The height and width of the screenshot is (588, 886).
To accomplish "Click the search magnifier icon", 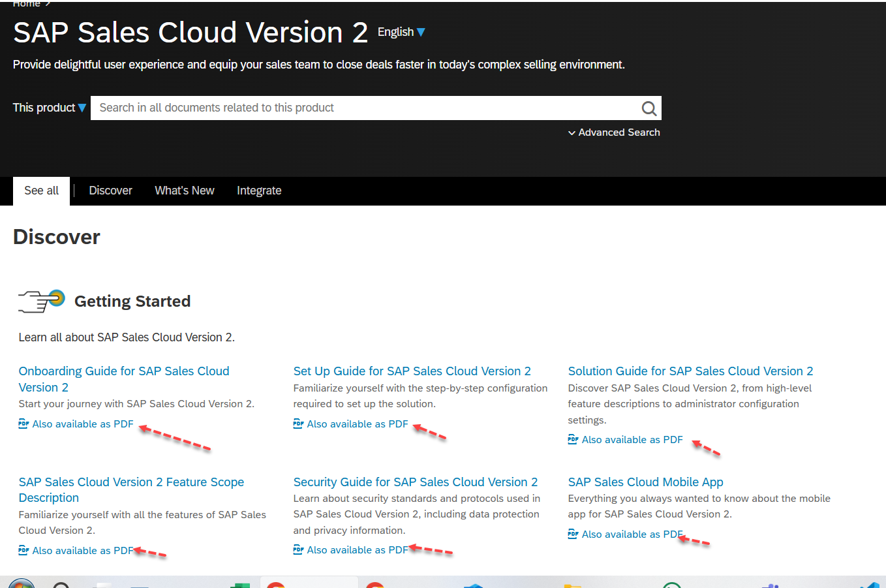I will point(649,108).
